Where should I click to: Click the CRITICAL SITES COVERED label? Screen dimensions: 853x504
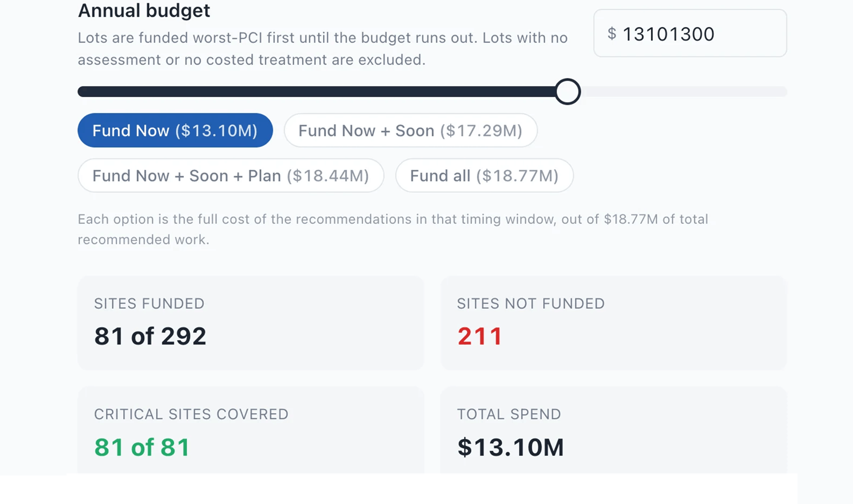click(x=191, y=414)
